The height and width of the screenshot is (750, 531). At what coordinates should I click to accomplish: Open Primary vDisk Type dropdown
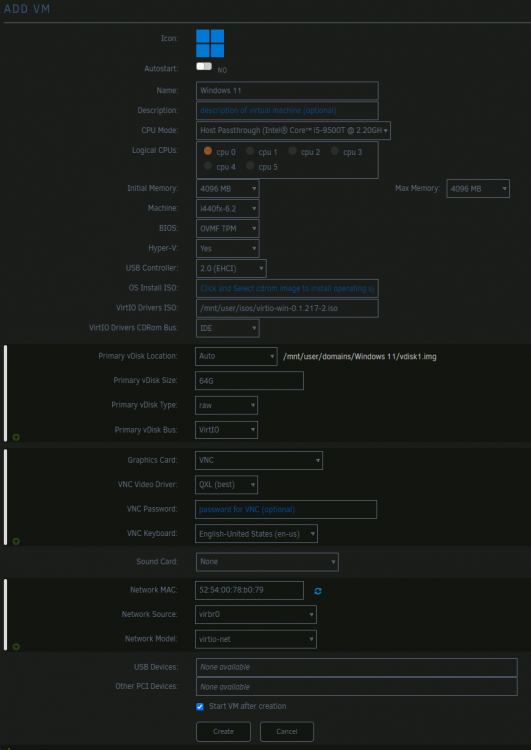(226, 405)
